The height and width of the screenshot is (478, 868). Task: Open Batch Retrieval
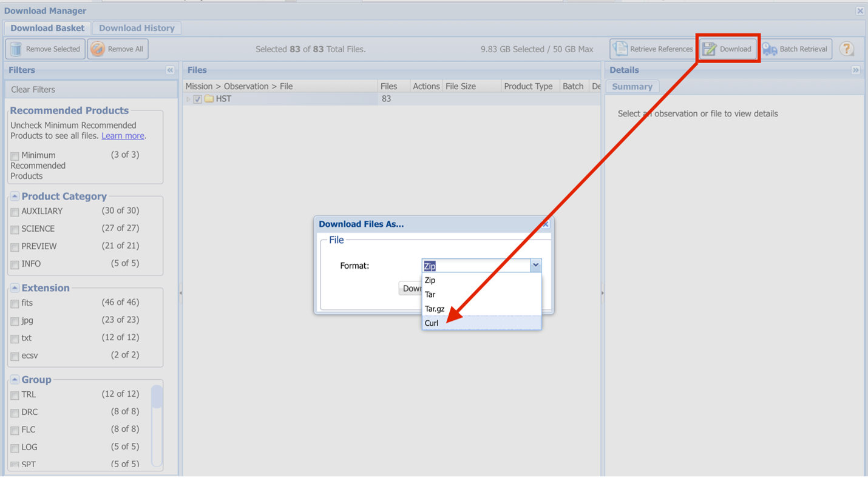[795, 49]
